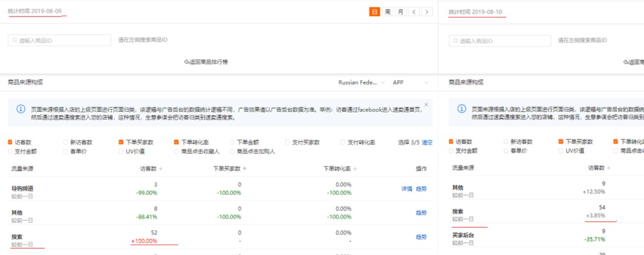Click search magnifier icon in left product ID box
644x255 pixels.
click(x=14, y=40)
